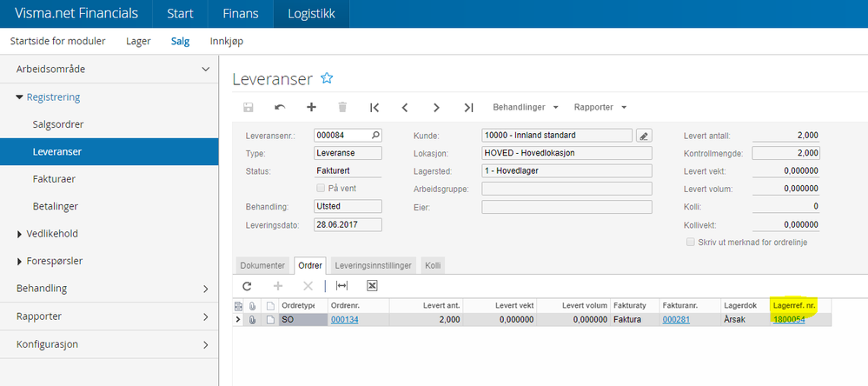Expand the Forespørsler tree node
This screenshot has width=868, height=386.
tap(20, 262)
